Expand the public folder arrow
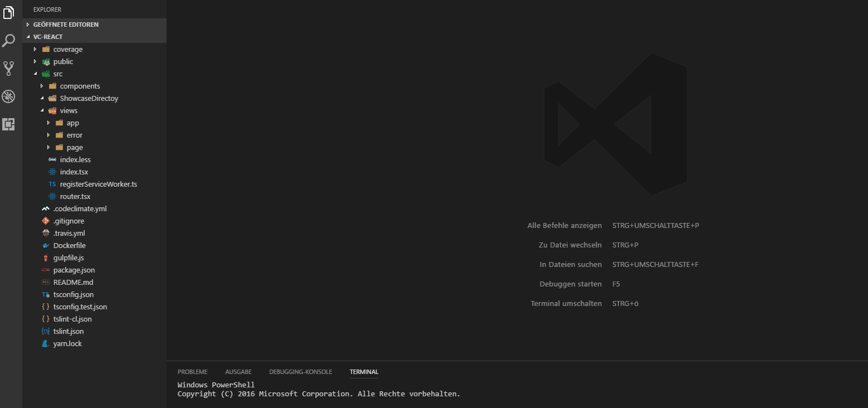 (x=35, y=61)
